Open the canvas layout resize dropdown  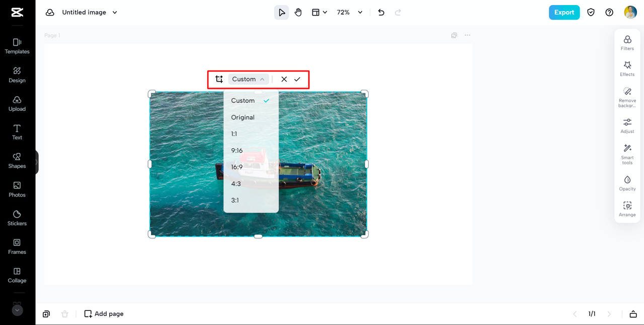tap(319, 13)
